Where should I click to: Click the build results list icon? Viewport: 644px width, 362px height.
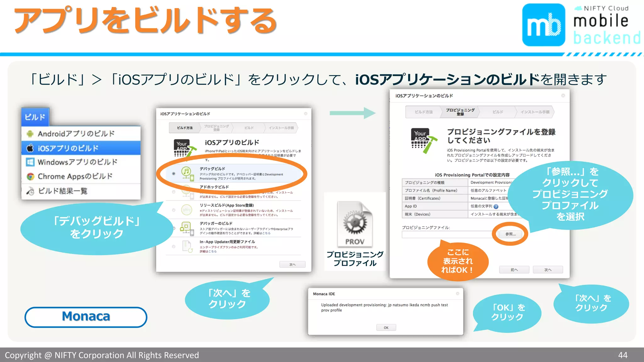30,191
